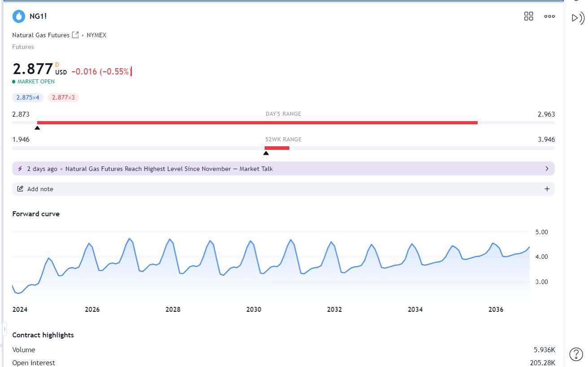Click the orange D delayed-data indicator
Viewport: 588px width, 367px height.
pos(57,65)
